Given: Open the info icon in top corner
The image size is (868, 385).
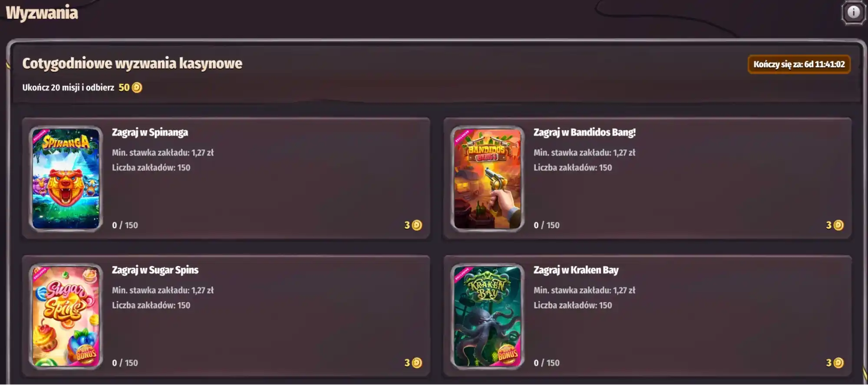Looking at the screenshot, I should [x=853, y=12].
